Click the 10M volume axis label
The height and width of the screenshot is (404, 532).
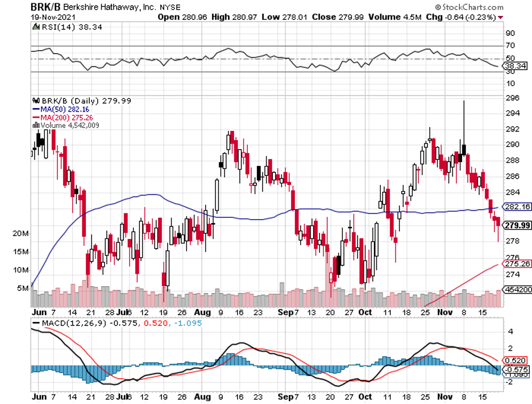20,270
